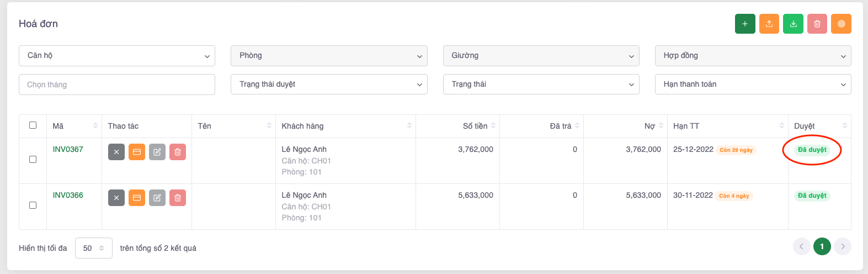Cancel invoice INV0367 with gray X icon
The width and height of the screenshot is (868, 274).
(x=116, y=152)
